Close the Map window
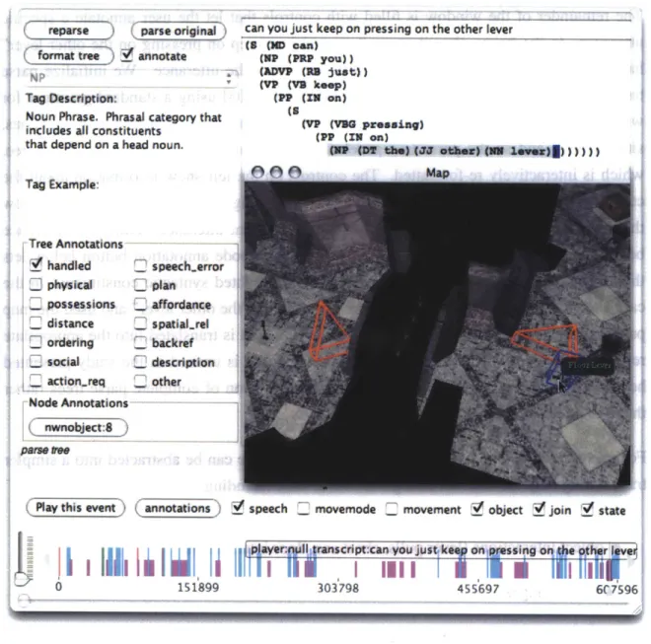This screenshot has height=644, width=651. click(257, 173)
